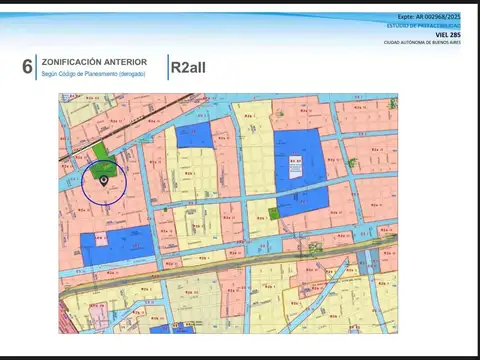Click "CIUDAD AUTÓNOMA DE BUENOS AIRES" text
Screen dimensions: 480x360
click(x=422, y=42)
